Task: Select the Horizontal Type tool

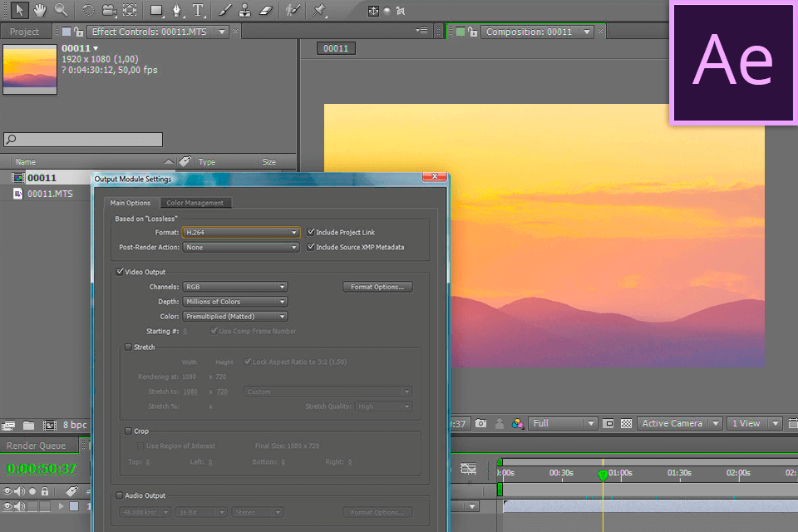Action: point(198,10)
